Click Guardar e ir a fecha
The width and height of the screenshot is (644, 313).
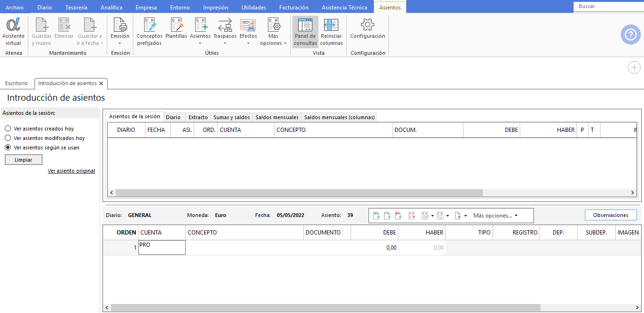[x=90, y=31]
